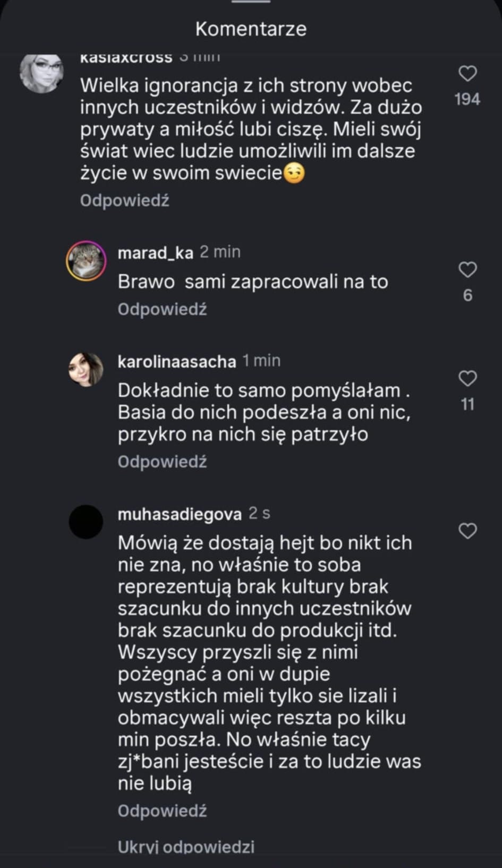Viewport: 502px width, 868px height.
Task: Tap the Komentarze sheet header
Action: pyautogui.click(x=251, y=29)
